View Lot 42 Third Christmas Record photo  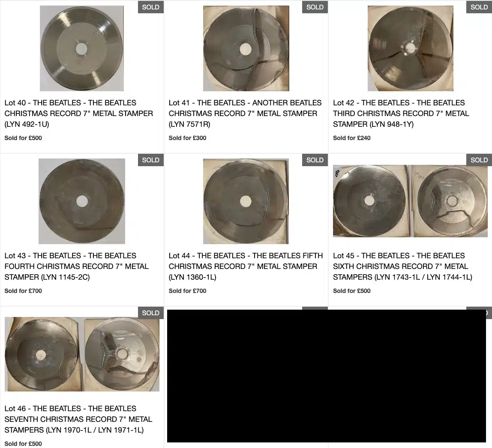(x=411, y=48)
